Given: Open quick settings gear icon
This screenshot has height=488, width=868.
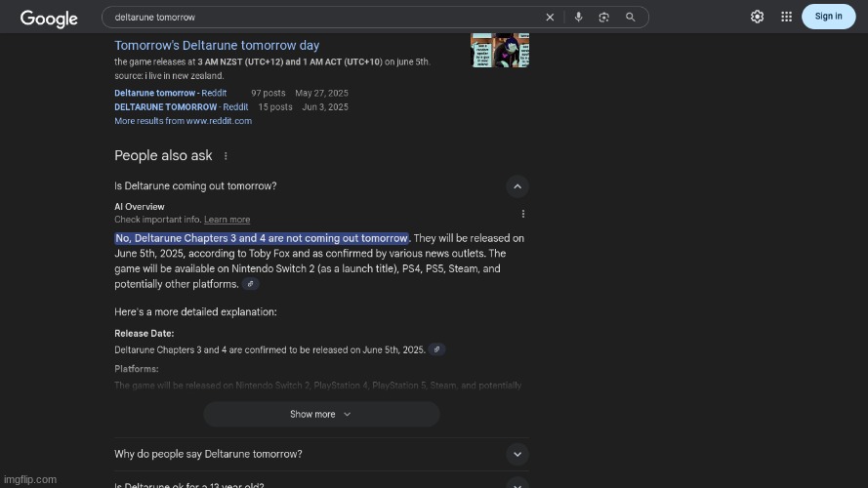Looking at the screenshot, I should coord(757,17).
